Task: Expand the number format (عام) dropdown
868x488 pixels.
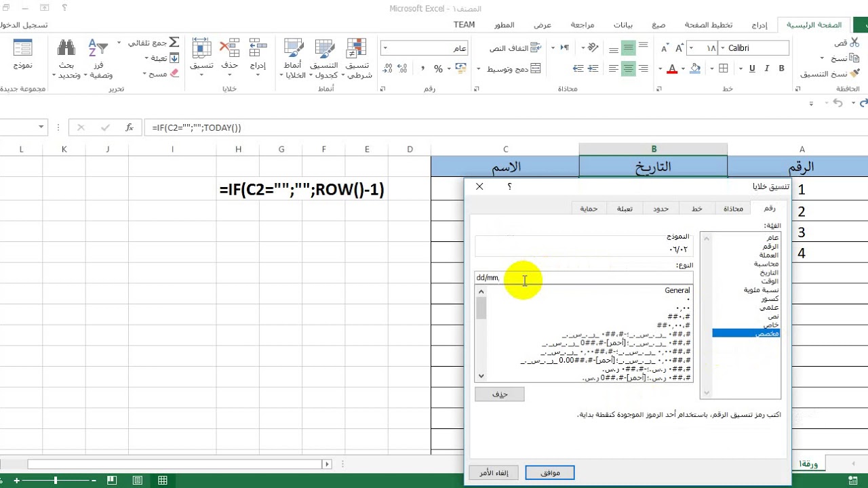Action: coord(384,48)
